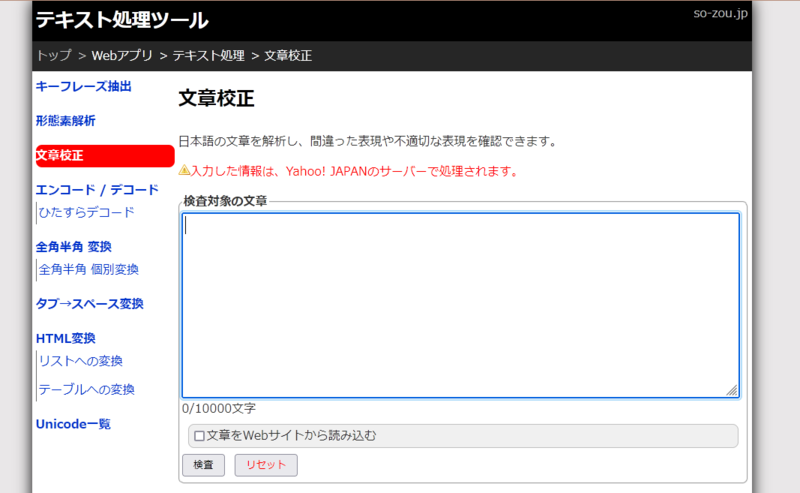Open the 全角半角 個別変換 sub-link

pos(89,269)
